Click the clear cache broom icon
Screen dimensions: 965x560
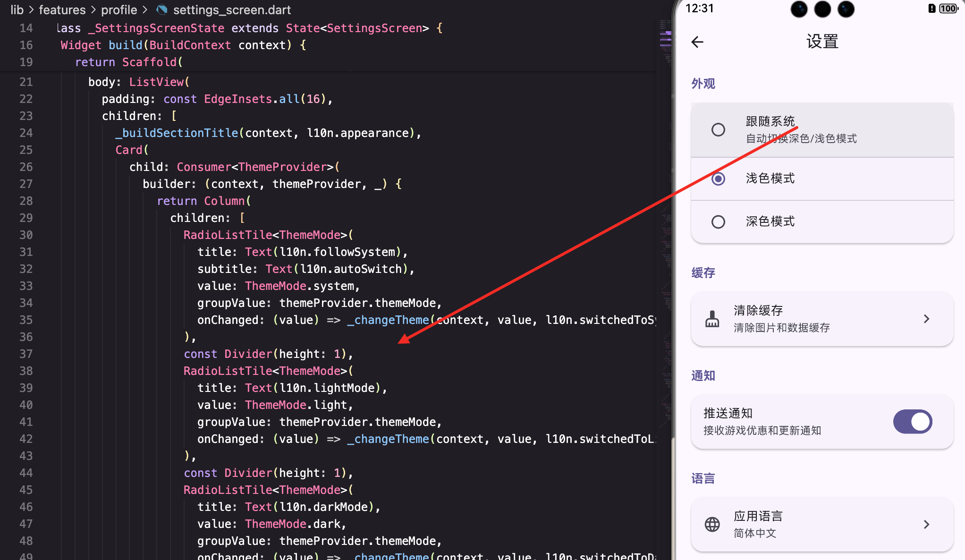(x=712, y=319)
